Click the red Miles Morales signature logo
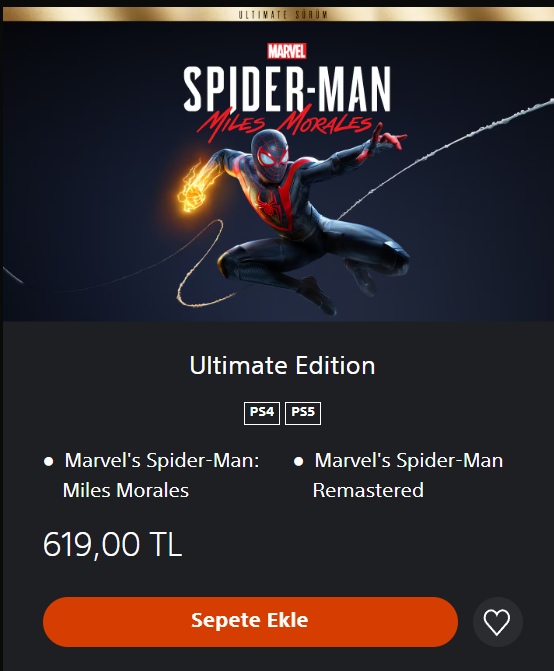Image resolution: width=554 pixels, height=671 pixels. 285,123
